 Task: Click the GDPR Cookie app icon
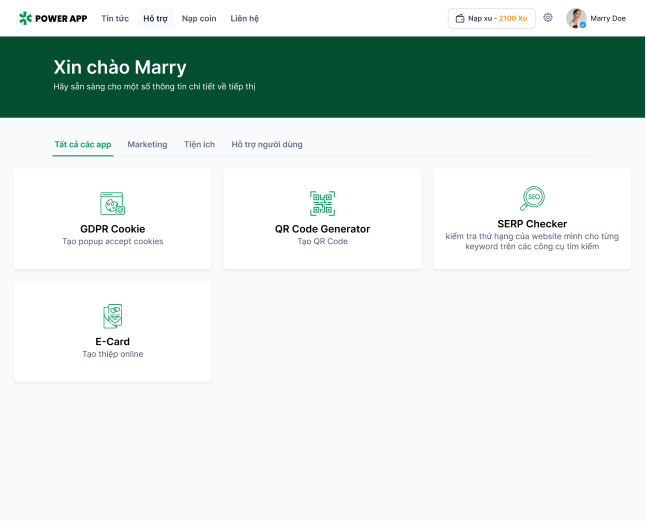click(x=113, y=203)
